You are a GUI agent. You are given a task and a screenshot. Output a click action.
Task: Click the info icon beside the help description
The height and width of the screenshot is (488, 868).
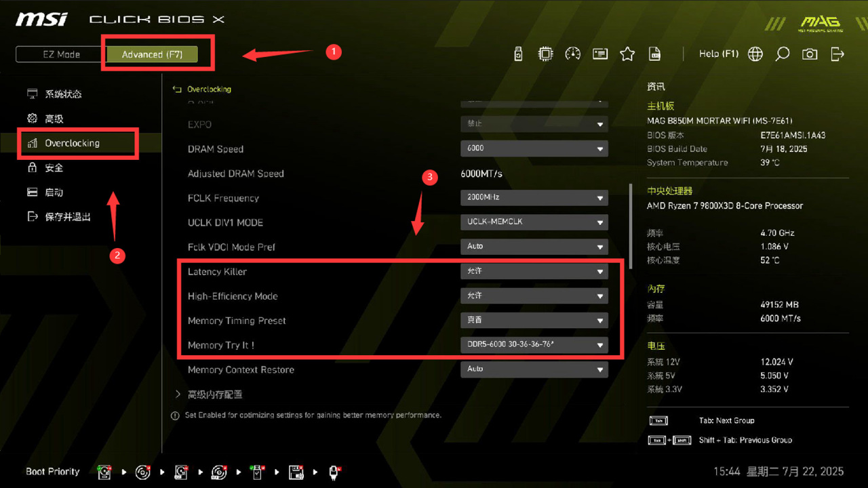[x=175, y=415]
